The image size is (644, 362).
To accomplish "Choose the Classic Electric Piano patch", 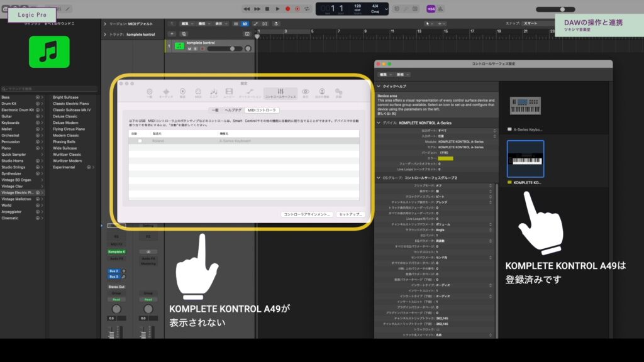I will (70, 104).
